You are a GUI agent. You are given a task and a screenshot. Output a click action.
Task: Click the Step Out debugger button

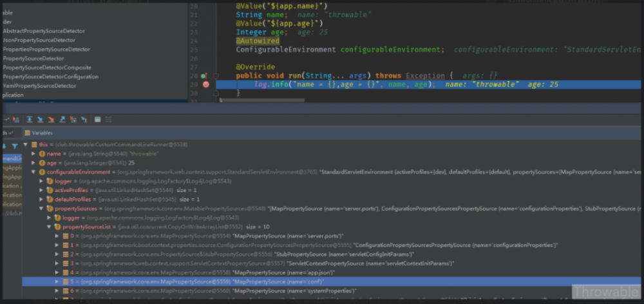point(62,119)
